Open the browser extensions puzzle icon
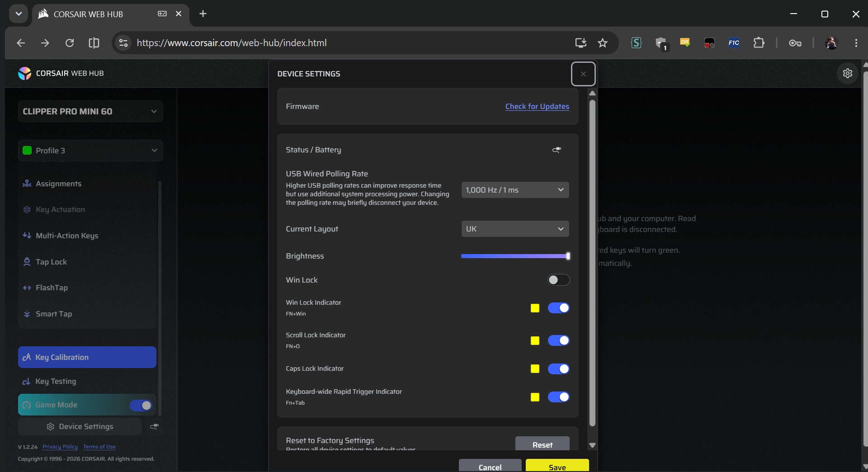 [x=759, y=43]
